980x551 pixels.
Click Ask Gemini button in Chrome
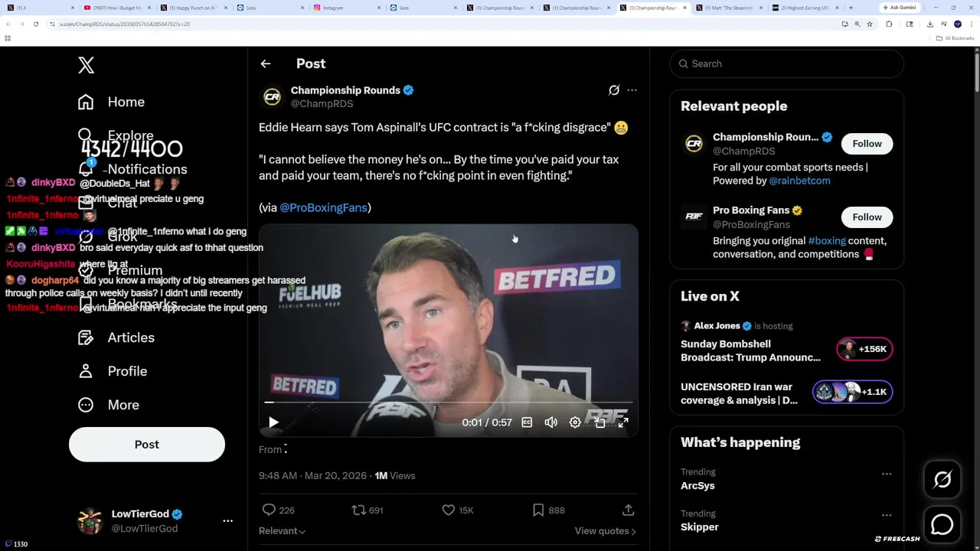pos(900,8)
